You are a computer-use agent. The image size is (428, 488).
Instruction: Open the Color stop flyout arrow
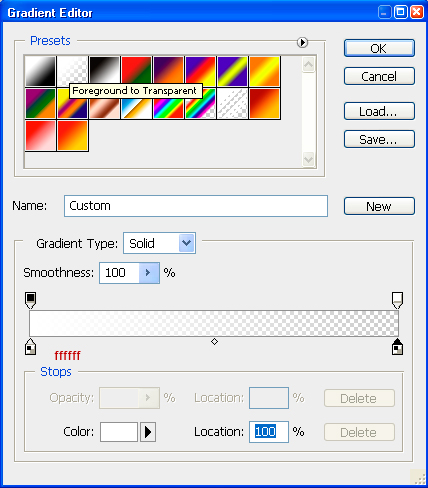[x=148, y=432]
